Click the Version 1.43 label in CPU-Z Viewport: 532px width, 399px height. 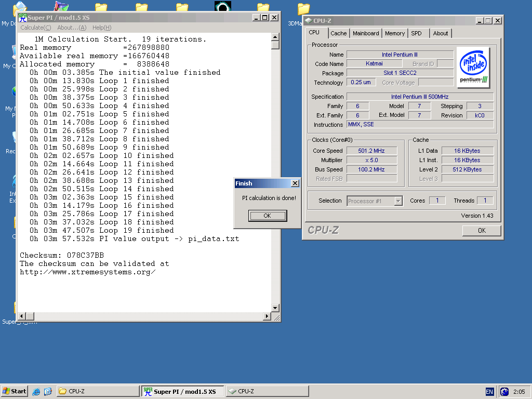pos(477,216)
